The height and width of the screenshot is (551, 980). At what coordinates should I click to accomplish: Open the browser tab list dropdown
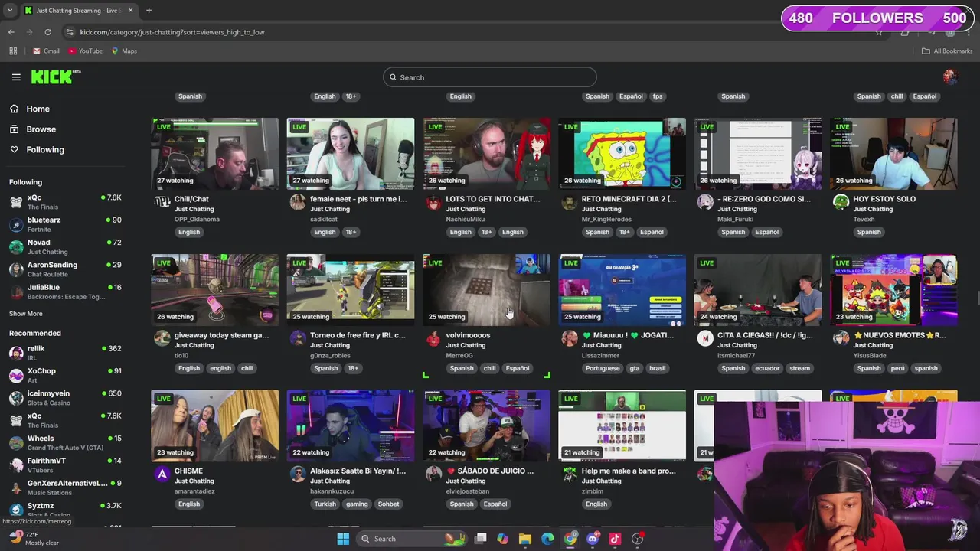pos(10,11)
